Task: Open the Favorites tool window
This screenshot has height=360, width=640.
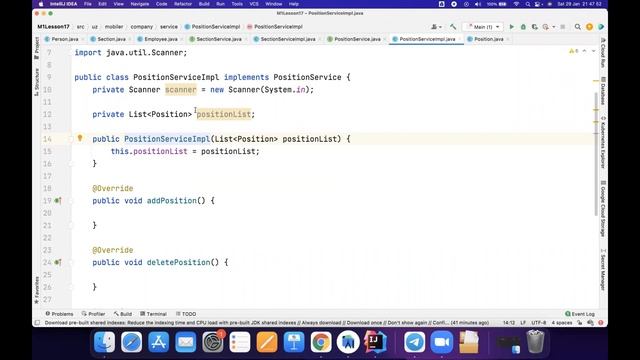Action: click(x=37, y=290)
